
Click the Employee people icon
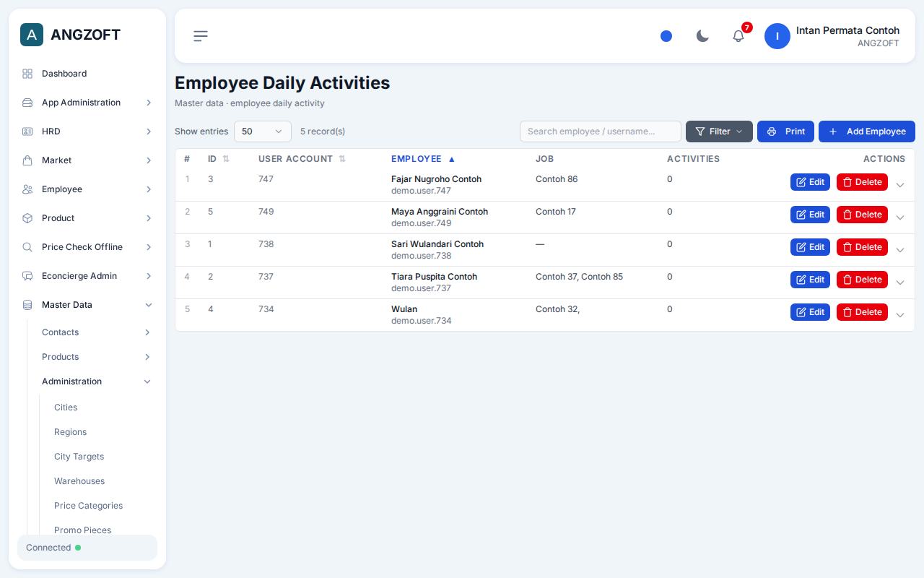click(27, 189)
